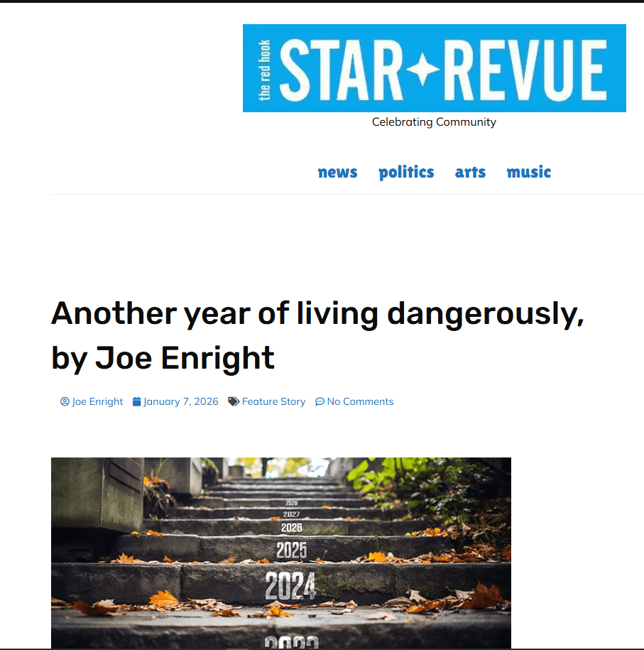Click the January 7, 2026 date link
This screenshot has width=644, height=650.
point(180,401)
